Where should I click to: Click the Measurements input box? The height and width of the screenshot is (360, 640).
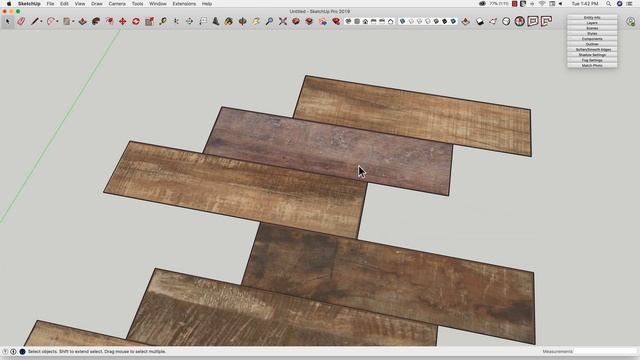[x=605, y=351]
